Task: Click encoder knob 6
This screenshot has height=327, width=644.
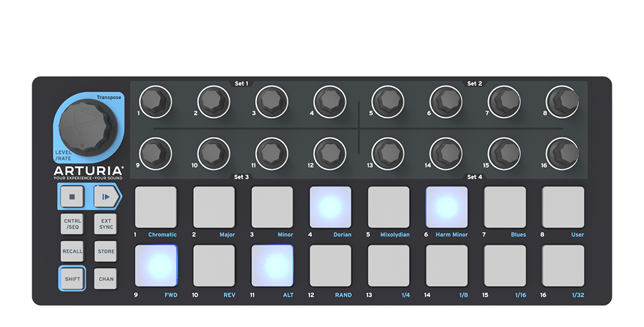Action: (x=446, y=102)
